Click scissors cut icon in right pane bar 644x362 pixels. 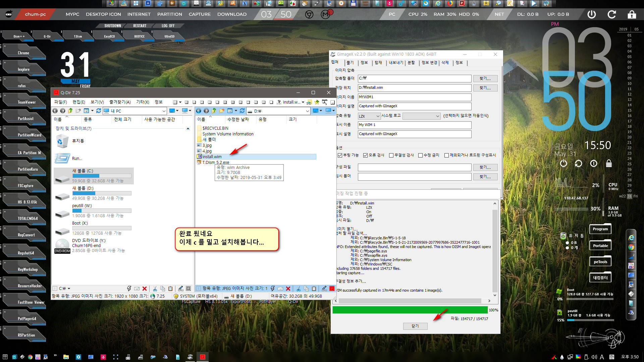pos(299,289)
